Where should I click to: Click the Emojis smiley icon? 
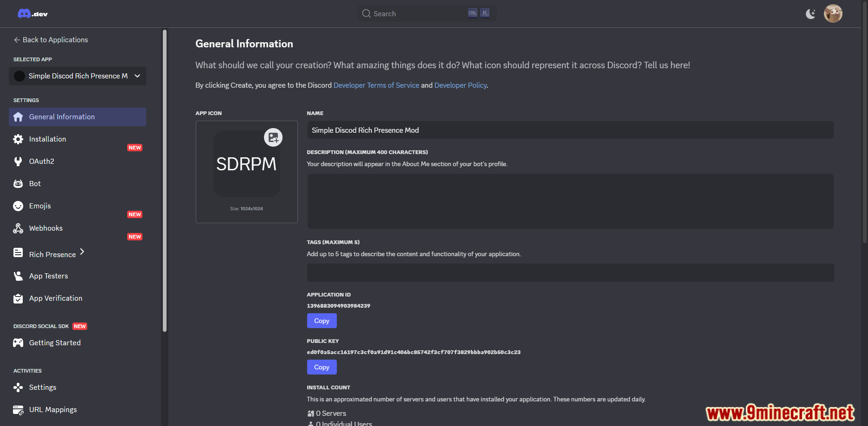pyautogui.click(x=18, y=206)
